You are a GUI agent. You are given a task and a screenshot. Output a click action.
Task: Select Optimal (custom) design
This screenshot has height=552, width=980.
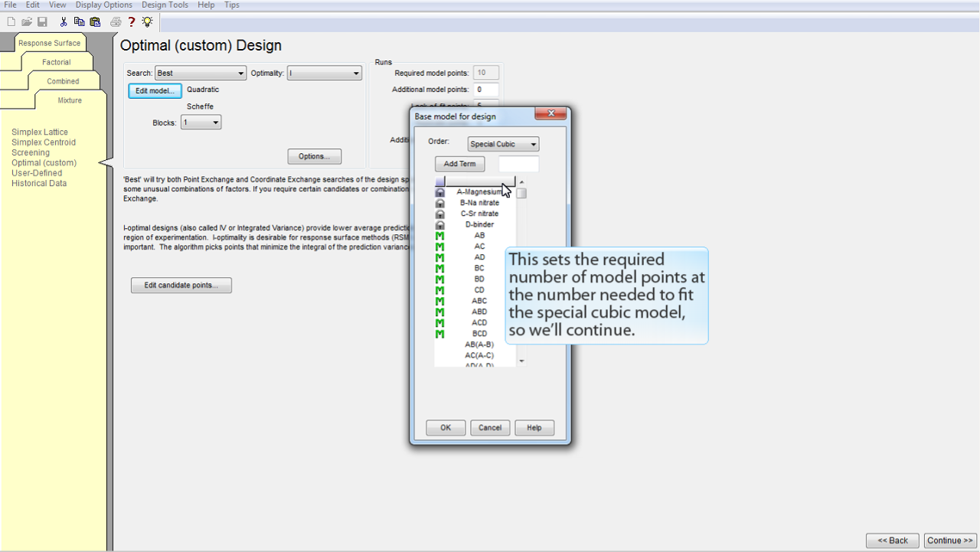point(44,163)
